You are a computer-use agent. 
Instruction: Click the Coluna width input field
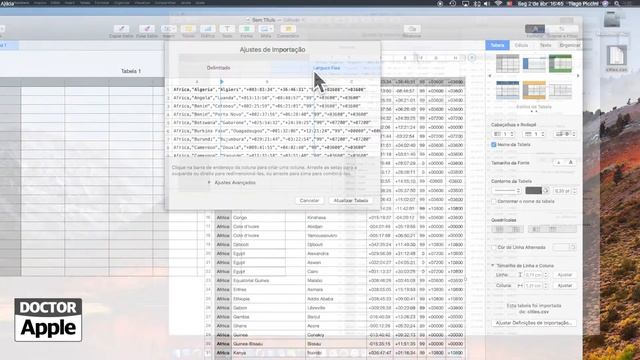point(533,286)
